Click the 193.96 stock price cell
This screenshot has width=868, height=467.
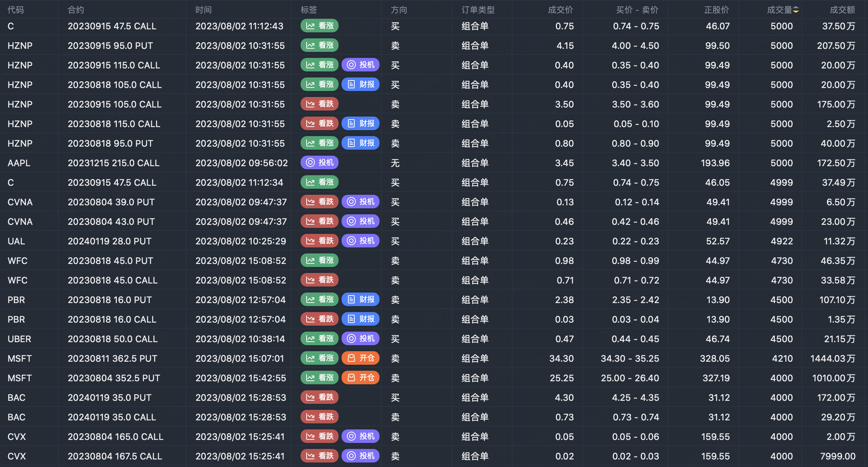coord(715,163)
